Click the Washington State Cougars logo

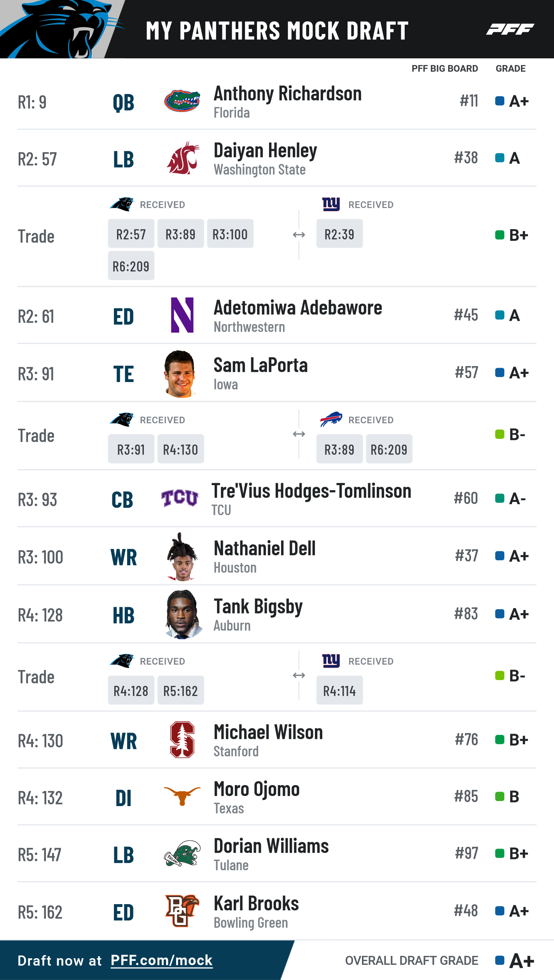tap(183, 158)
